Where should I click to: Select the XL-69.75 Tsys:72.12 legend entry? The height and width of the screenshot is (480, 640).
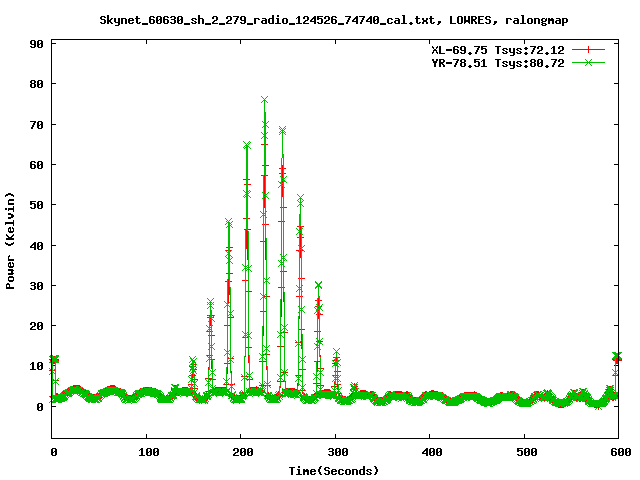(495, 49)
